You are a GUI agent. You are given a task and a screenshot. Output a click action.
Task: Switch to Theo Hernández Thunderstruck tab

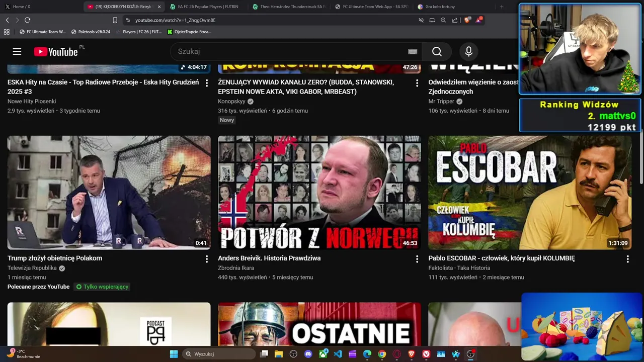(x=289, y=7)
